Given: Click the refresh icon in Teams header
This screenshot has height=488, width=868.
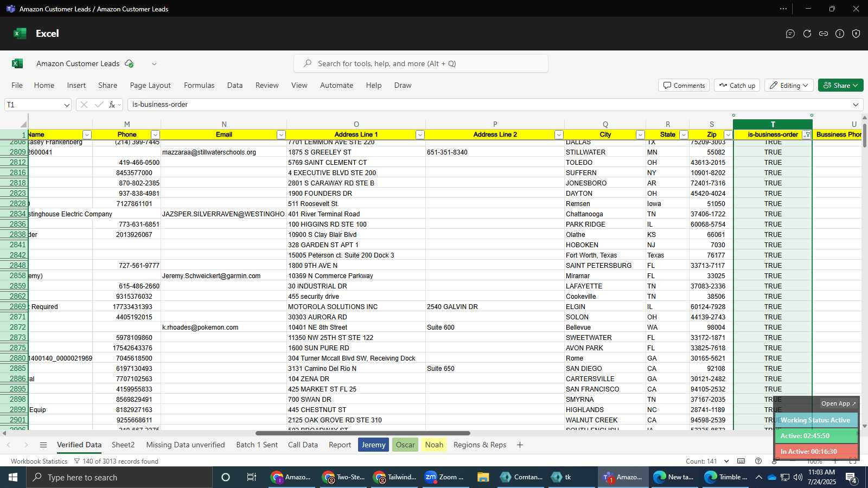Looking at the screenshot, I should click(x=807, y=34).
